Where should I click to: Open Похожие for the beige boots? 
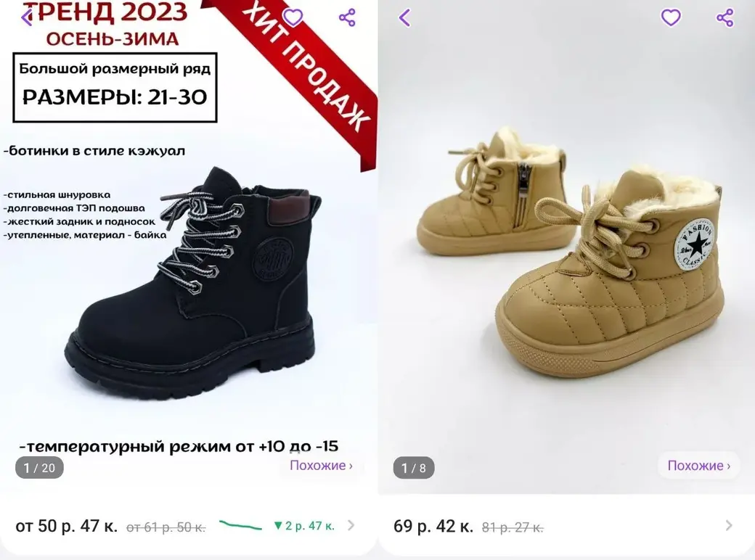pyautogui.click(x=698, y=466)
